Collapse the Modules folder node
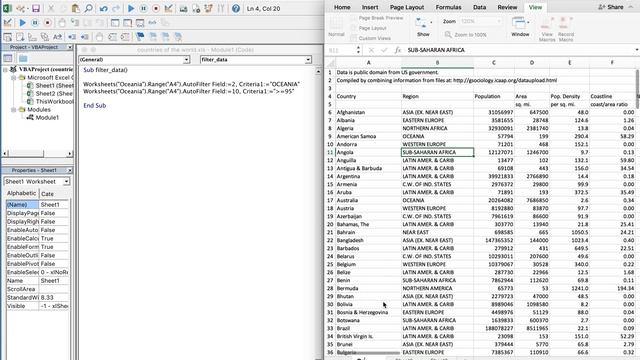640x360 pixels. tap(13, 109)
